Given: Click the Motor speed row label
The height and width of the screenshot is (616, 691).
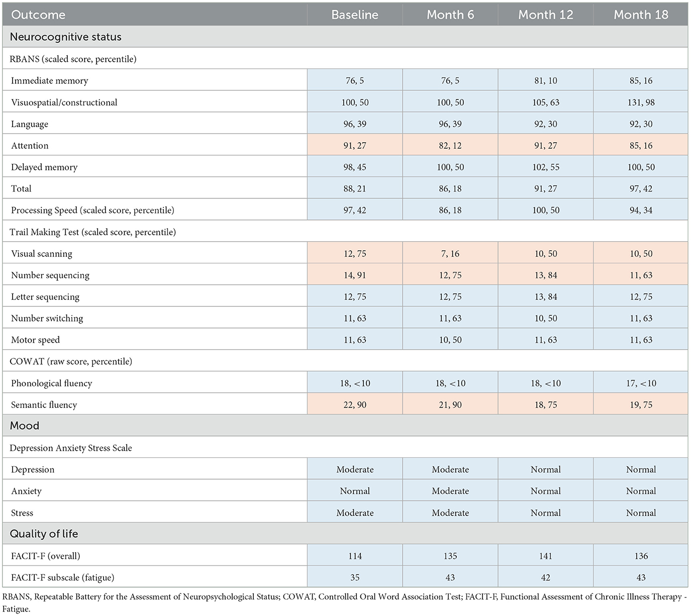Looking at the screenshot, I should [35, 340].
